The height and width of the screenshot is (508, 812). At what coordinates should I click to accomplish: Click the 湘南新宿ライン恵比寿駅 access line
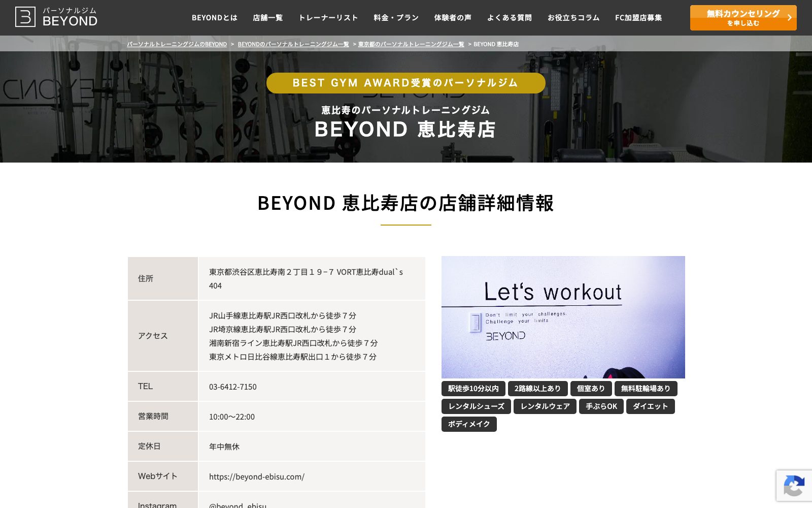(293, 343)
